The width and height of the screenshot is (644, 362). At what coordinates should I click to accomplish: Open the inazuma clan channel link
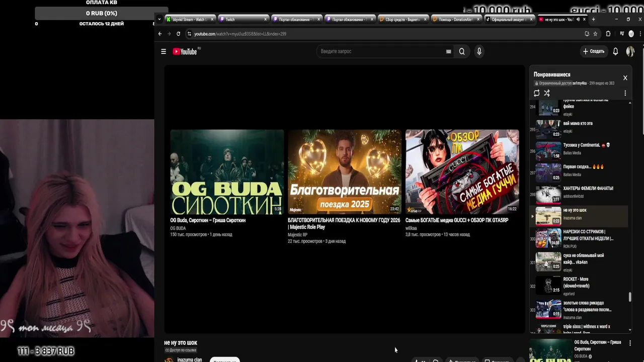coord(190,360)
